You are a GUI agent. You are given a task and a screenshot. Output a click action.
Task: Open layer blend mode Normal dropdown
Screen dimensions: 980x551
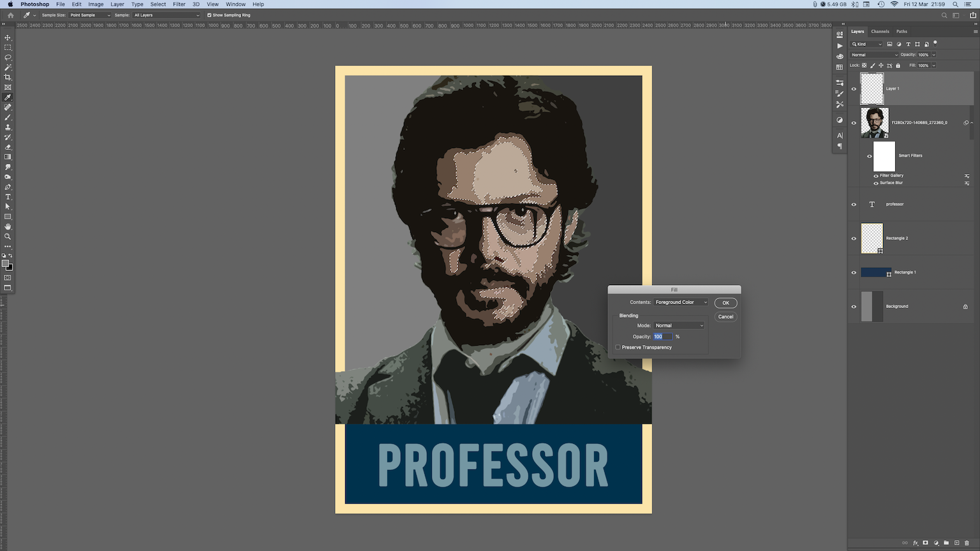875,55
